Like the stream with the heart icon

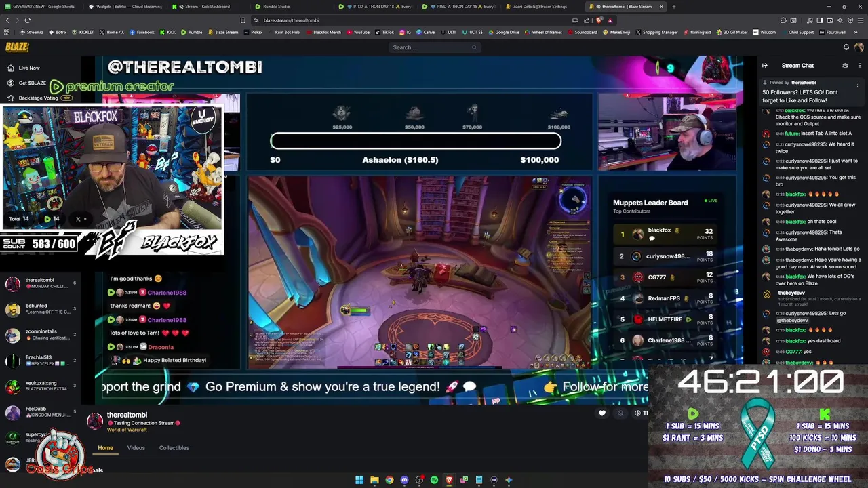click(x=602, y=413)
